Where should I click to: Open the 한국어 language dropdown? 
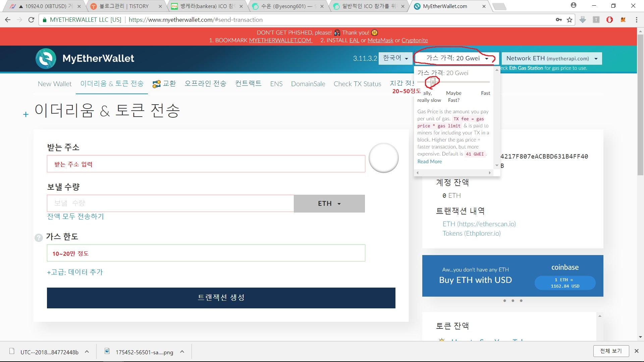pos(395,58)
